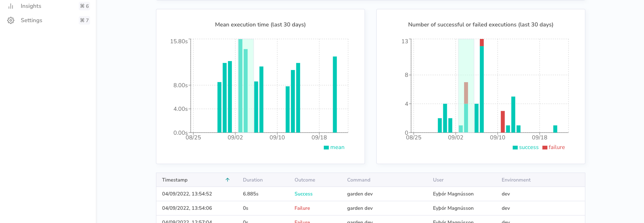Toggle the failure series legend label
This screenshot has width=644, height=223.
557,147
